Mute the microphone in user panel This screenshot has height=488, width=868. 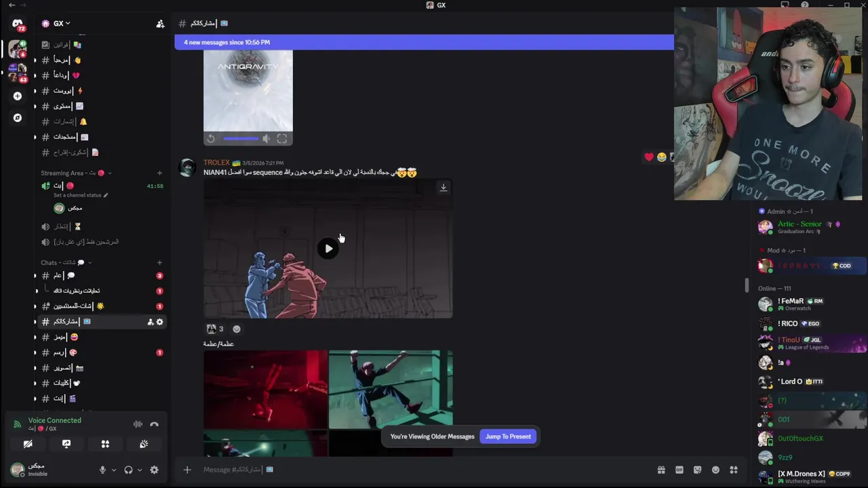pyautogui.click(x=102, y=470)
